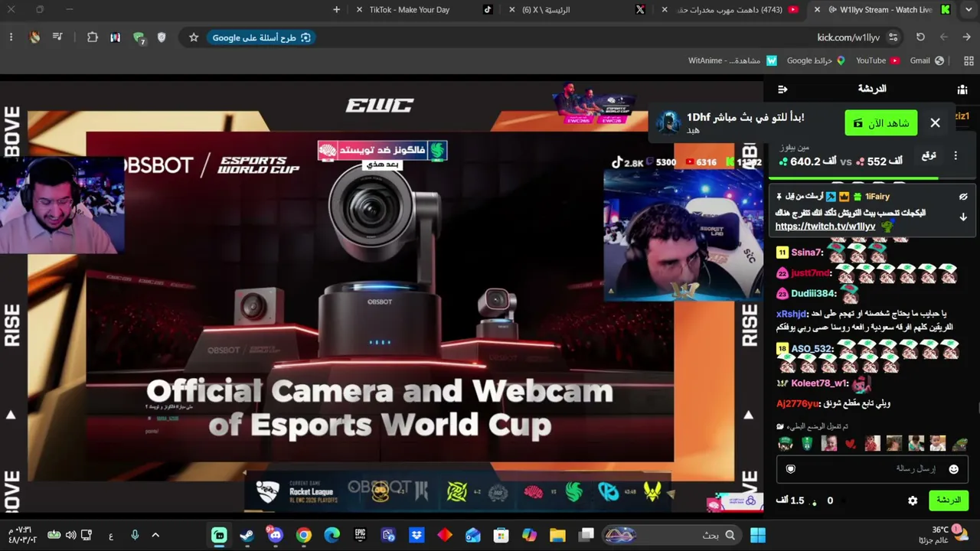Dismiss the 1Dhf live stream notification
This screenshot has width=980, height=551.
click(935, 122)
